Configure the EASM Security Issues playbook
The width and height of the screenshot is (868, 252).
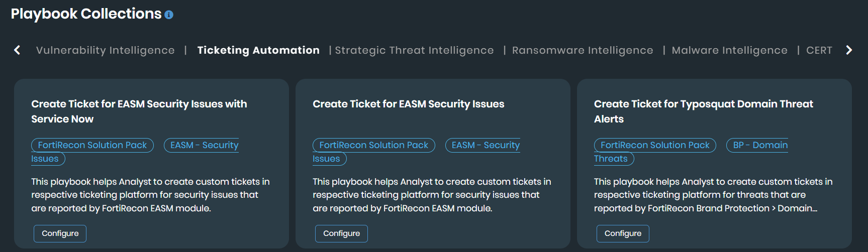click(341, 233)
